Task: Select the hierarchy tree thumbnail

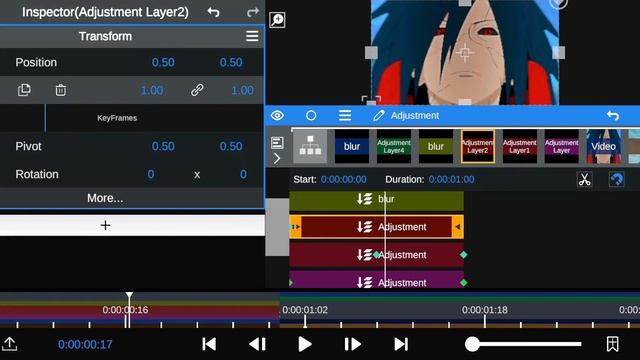Action: [310, 146]
